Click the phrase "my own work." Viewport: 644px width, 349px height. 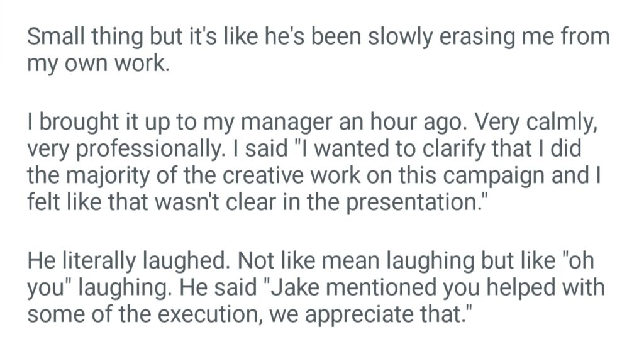coord(98,64)
